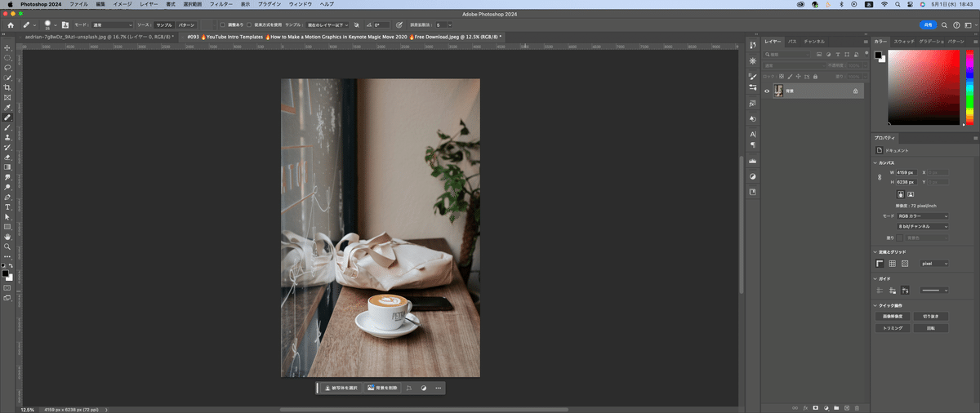Image resolution: width=980 pixels, height=413 pixels.
Task: Select the Pen tool
Action: pos(7,197)
